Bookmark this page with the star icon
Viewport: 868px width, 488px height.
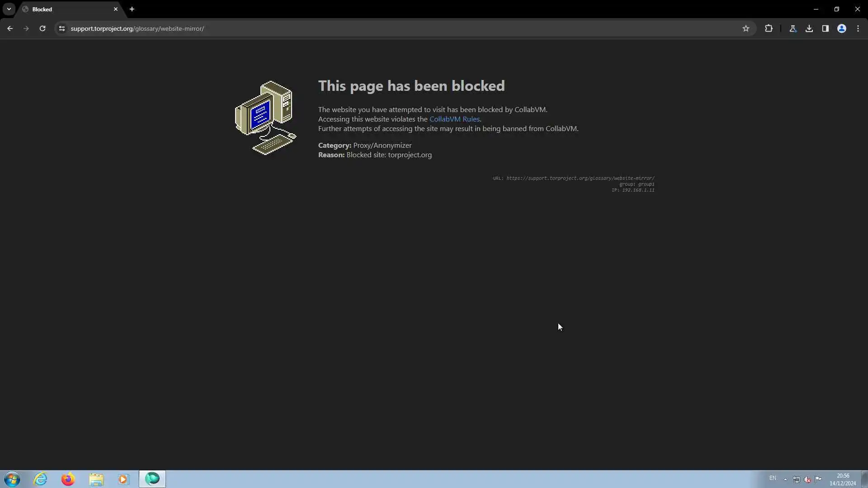click(x=746, y=28)
